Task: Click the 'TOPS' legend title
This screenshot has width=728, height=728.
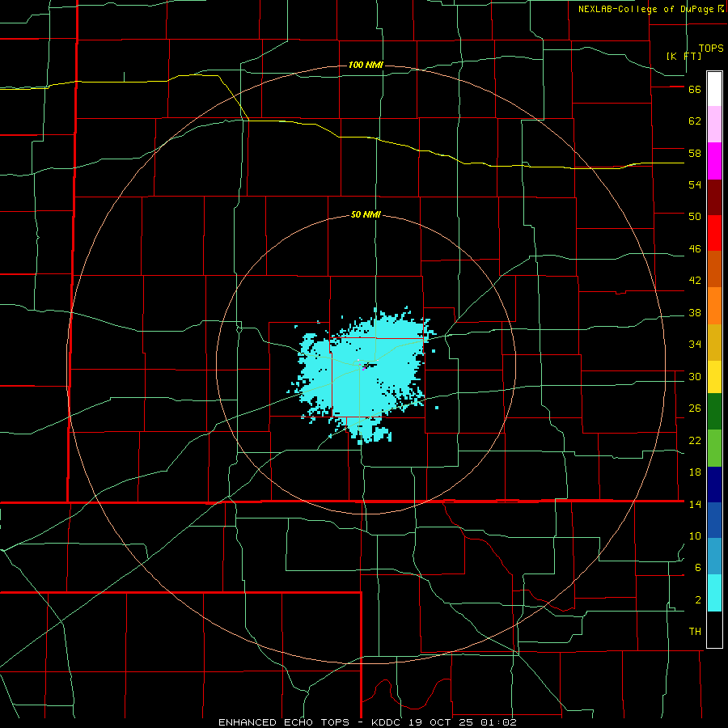Action: click(x=711, y=49)
